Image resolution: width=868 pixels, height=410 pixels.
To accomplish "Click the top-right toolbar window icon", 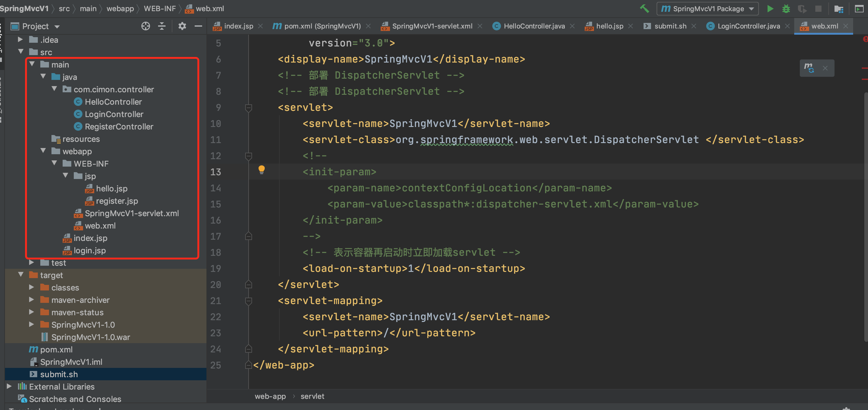I will [860, 8].
